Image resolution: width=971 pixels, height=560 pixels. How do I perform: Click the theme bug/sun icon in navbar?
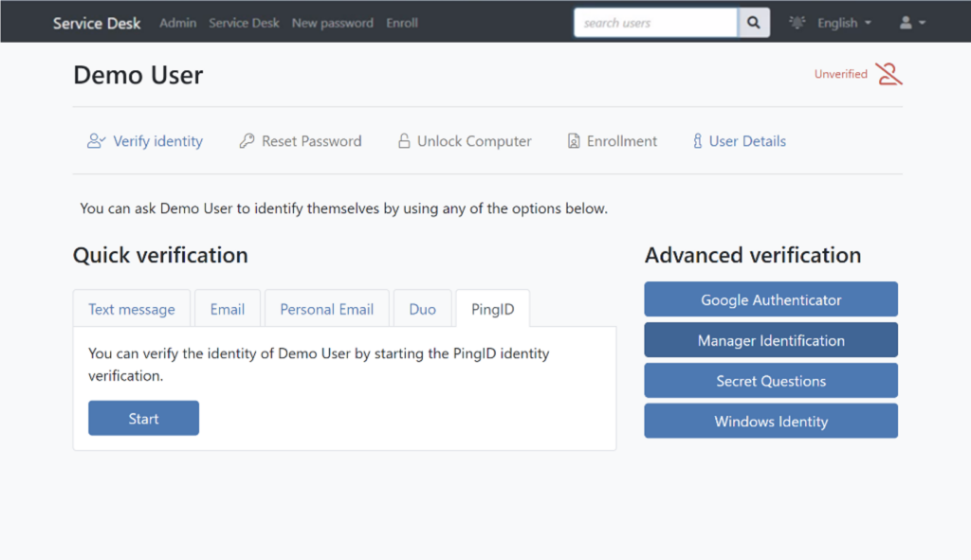[x=797, y=23]
